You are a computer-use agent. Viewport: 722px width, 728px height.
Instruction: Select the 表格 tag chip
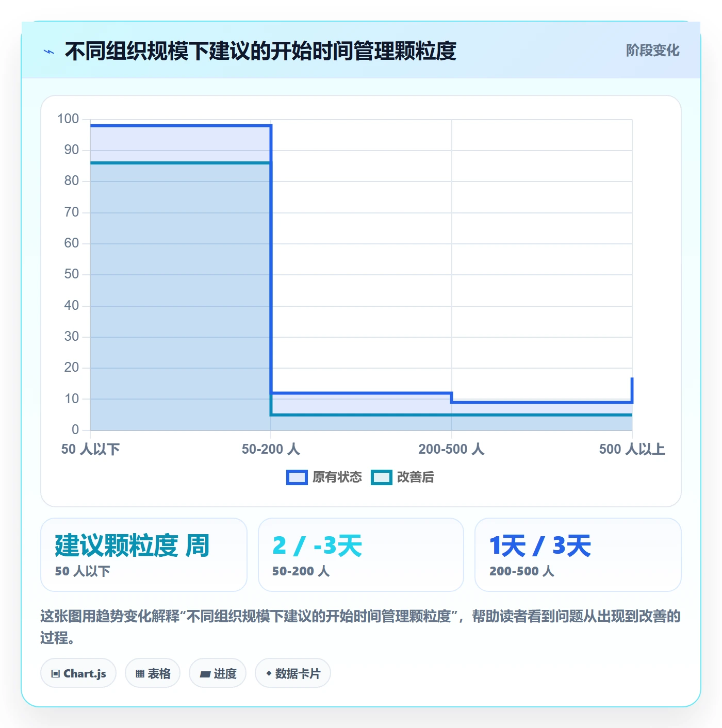tap(153, 673)
